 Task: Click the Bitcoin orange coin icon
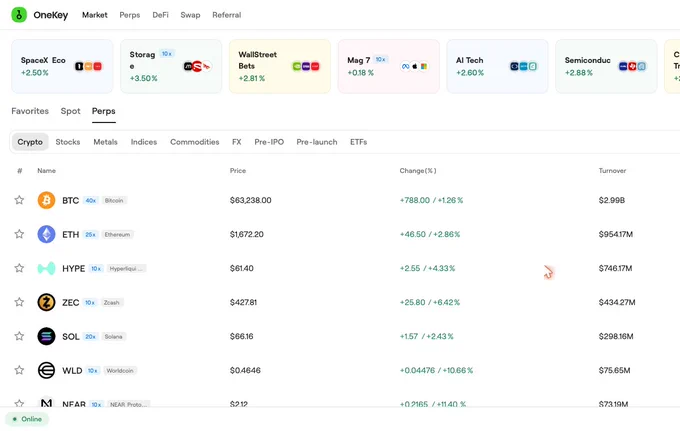46,200
